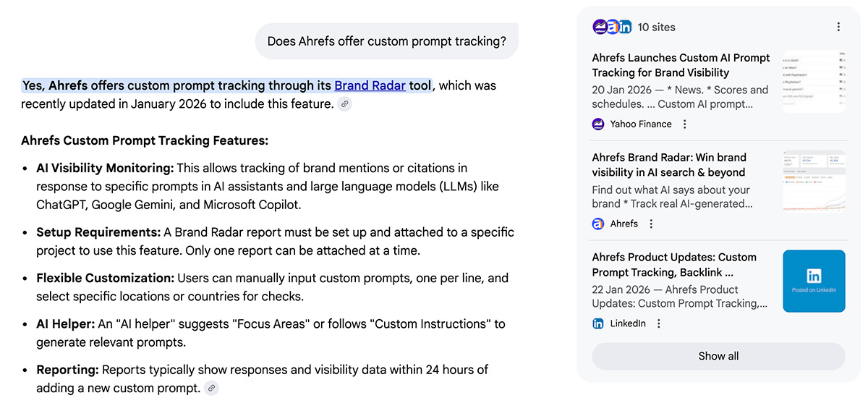The image size is (868, 411).
Task: Click the blue "Posted on LinkedIn" thumbnail
Action: 814,281
